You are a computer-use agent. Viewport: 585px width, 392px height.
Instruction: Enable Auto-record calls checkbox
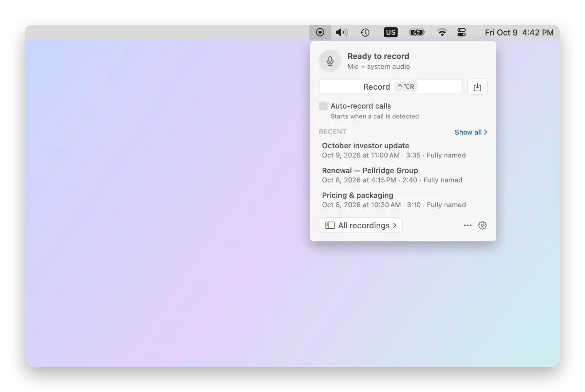coord(323,106)
